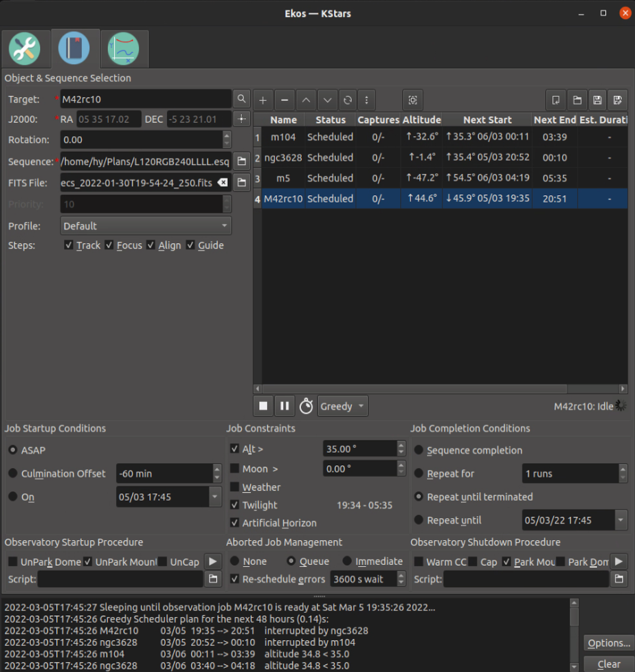Remove job with the minus icon
635x672 pixels.
285,100
